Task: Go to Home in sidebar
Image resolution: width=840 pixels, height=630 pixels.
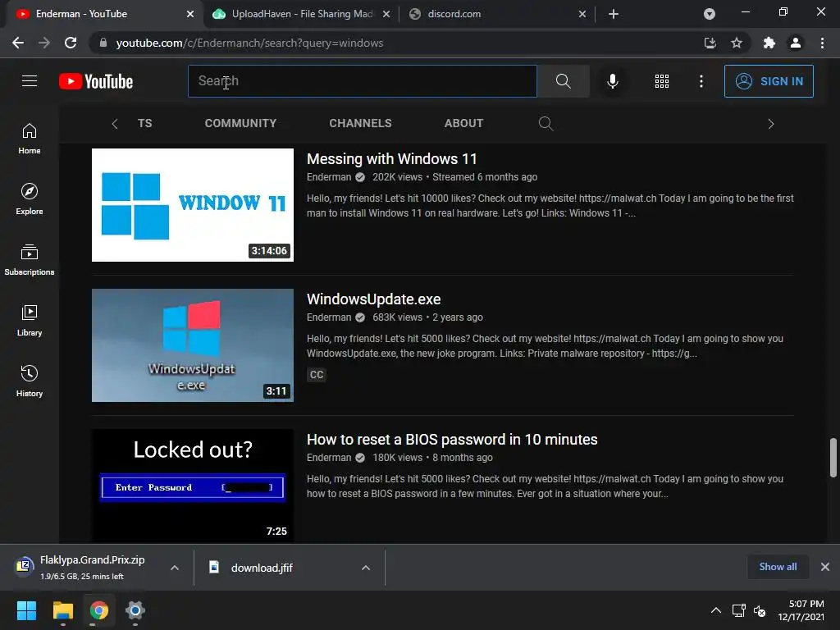Action: pyautogui.click(x=30, y=139)
